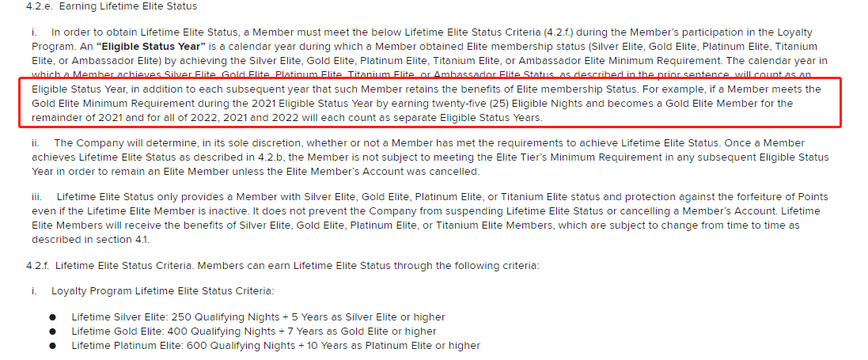Select the '(4.2.f.)' reference in paragraph i
Image resolution: width=868 pixels, height=360 pixels.
pyautogui.click(x=556, y=32)
